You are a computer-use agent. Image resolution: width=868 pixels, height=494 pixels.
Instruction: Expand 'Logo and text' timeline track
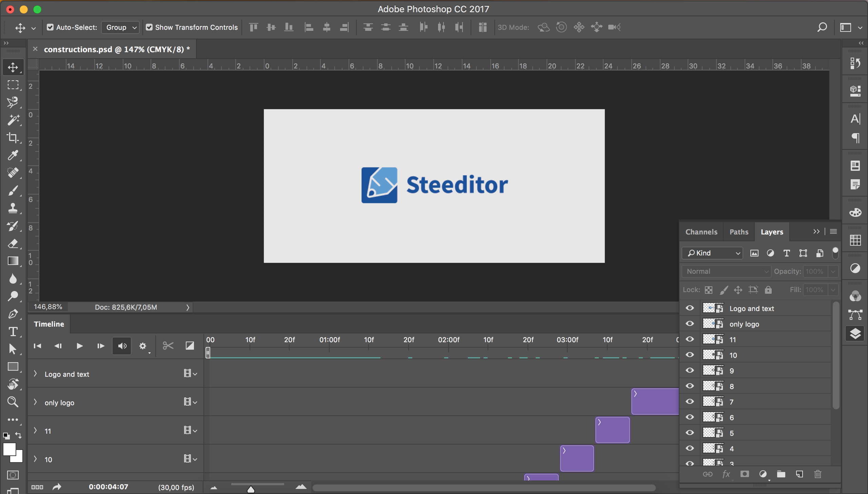point(35,374)
